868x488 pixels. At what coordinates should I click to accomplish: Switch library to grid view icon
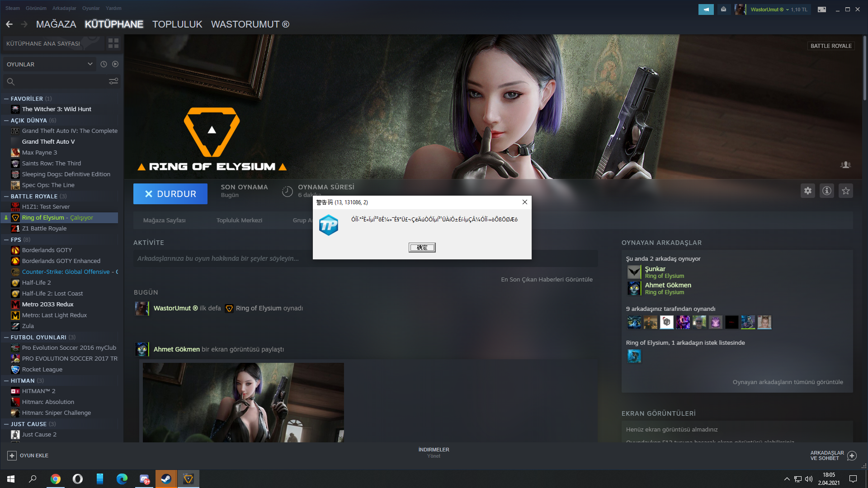point(113,43)
